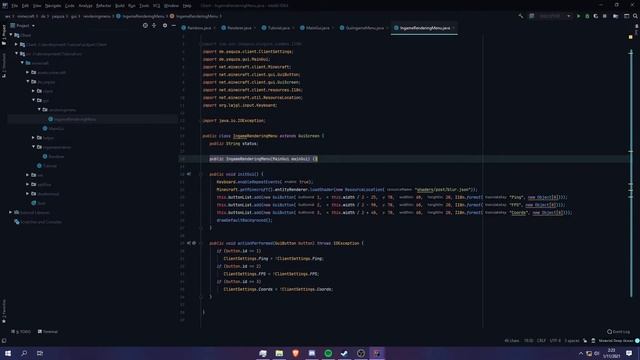Viewport: 640px width, 360px height.
Task: Close the IngameRenderingMenu.java tab
Action: point(454,28)
